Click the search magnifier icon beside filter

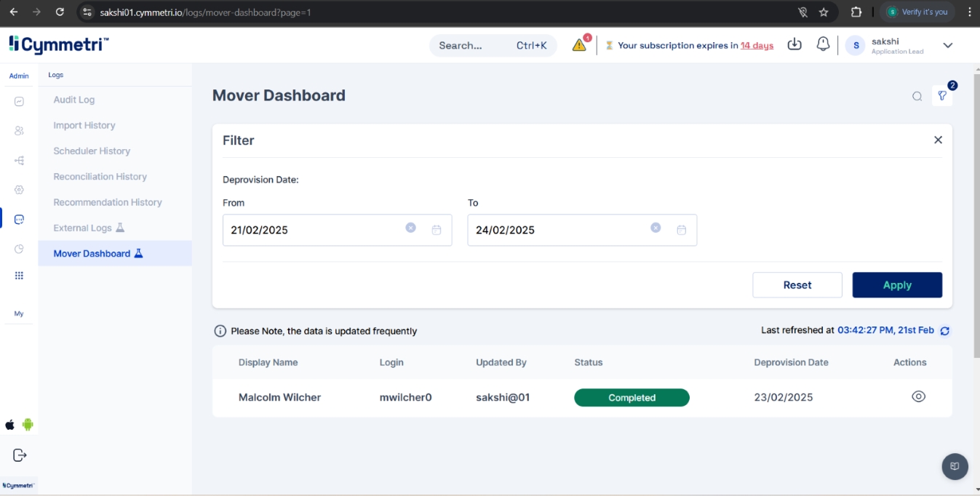point(917,96)
